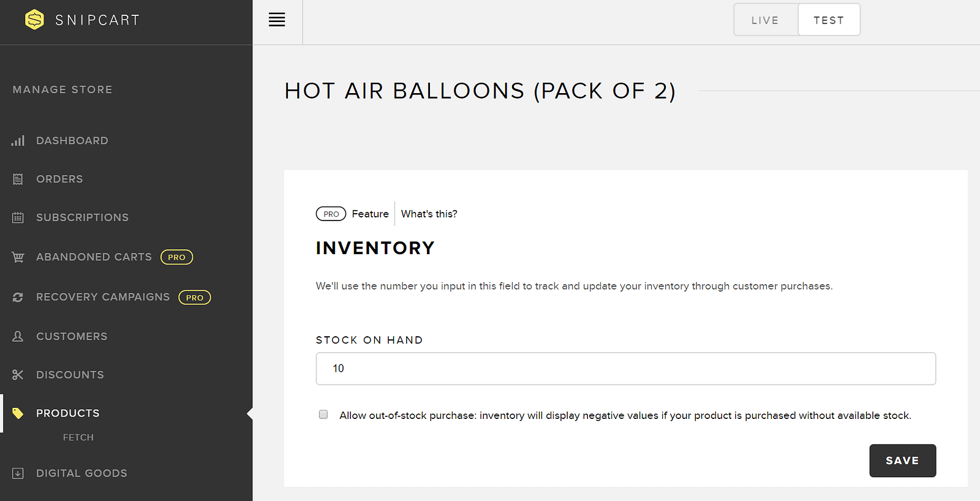Open the "What's this?" link
This screenshot has height=501, width=980.
tap(429, 214)
